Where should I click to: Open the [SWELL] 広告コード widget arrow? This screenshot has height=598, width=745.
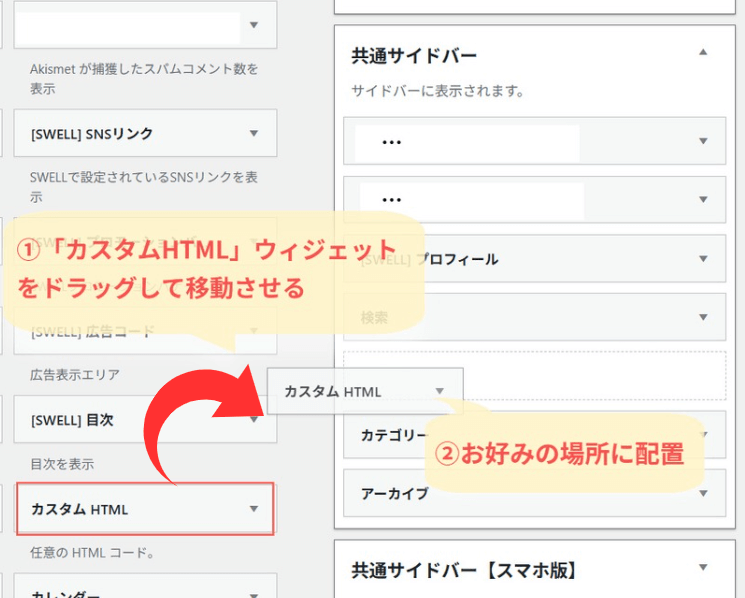tap(254, 331)
